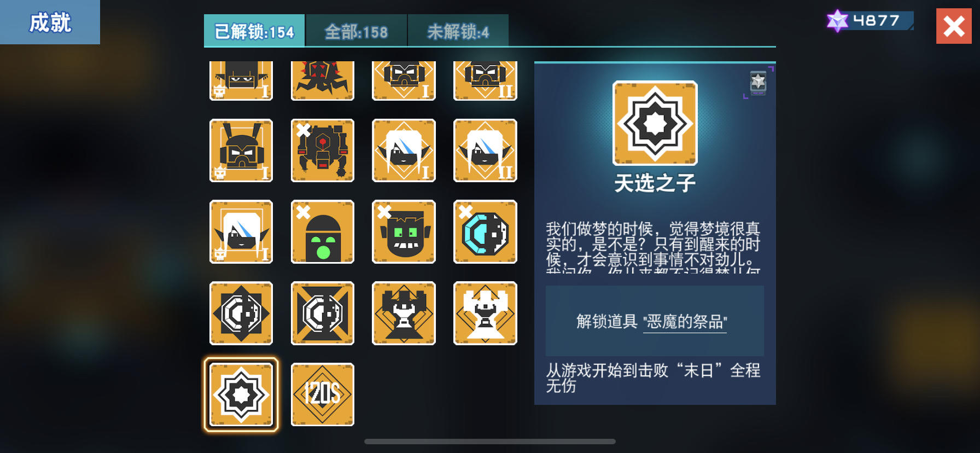Open the horned robot skull achievement
The width and height of the screenshot is (980, 453).
tap(241, 150)
